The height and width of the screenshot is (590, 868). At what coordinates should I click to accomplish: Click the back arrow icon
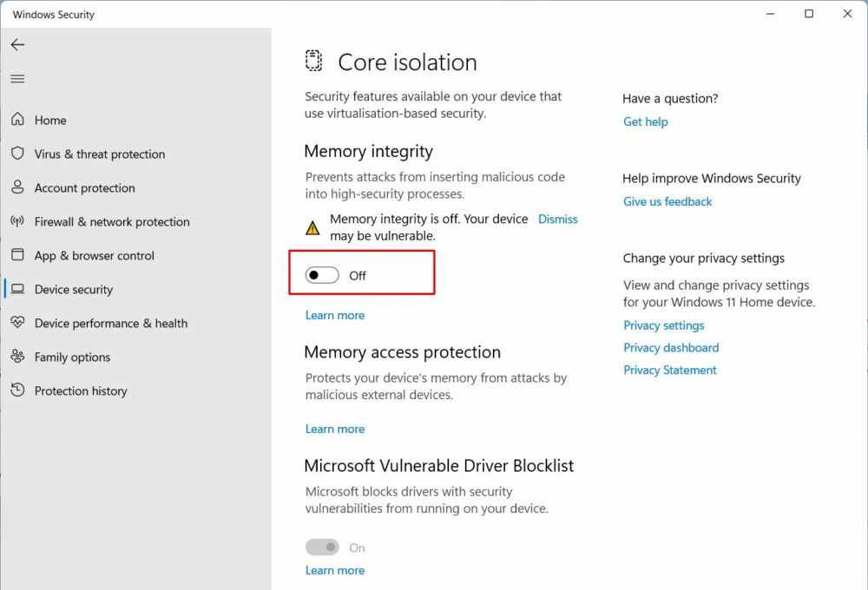pyautogui.click(x=17, y=45)
